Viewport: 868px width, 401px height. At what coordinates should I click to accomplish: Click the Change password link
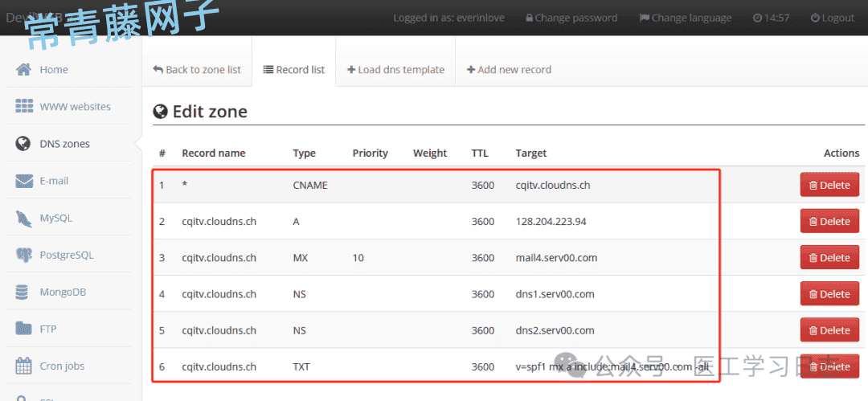[x=571, y=18]
